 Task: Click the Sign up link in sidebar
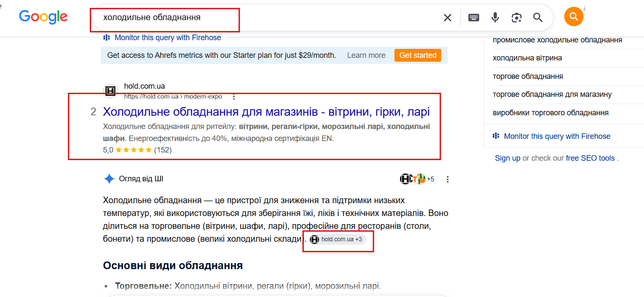(x=508, y=158)
